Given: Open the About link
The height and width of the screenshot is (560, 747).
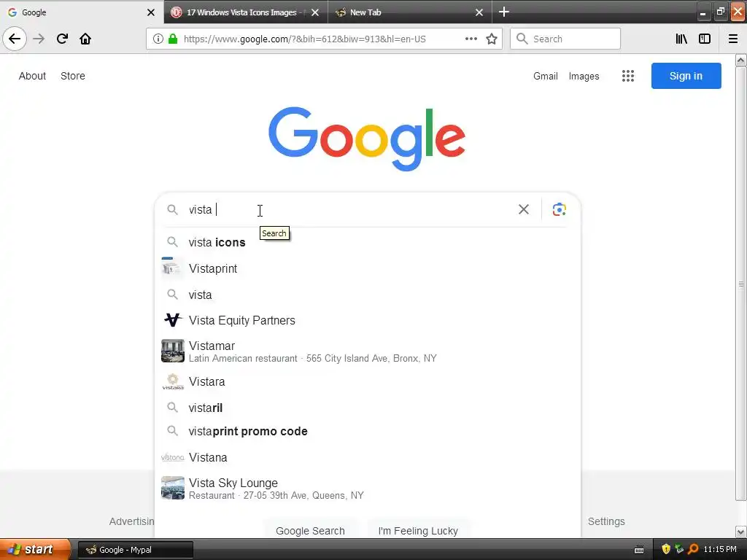Looking at the screenshot, I should click(32, 76).
